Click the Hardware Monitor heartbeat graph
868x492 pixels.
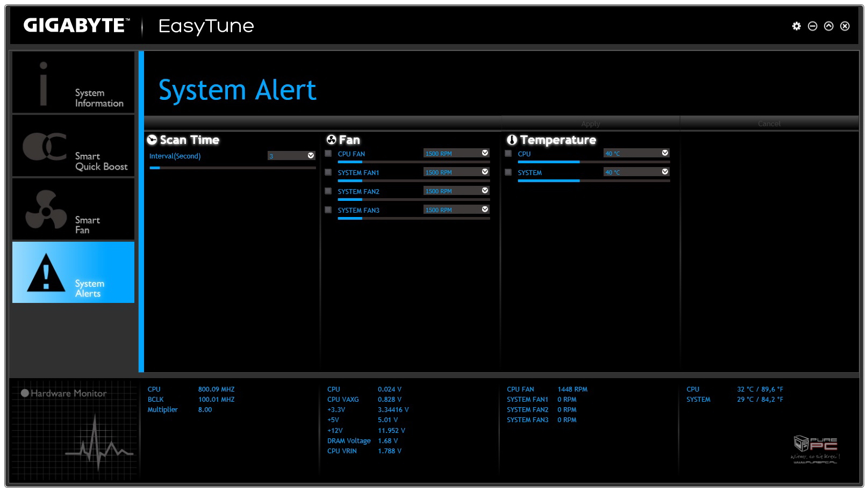pos(99,443)
